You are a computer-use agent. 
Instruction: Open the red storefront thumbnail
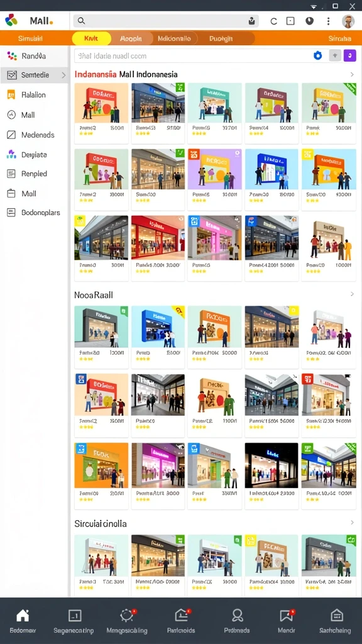tap(158, 237)
